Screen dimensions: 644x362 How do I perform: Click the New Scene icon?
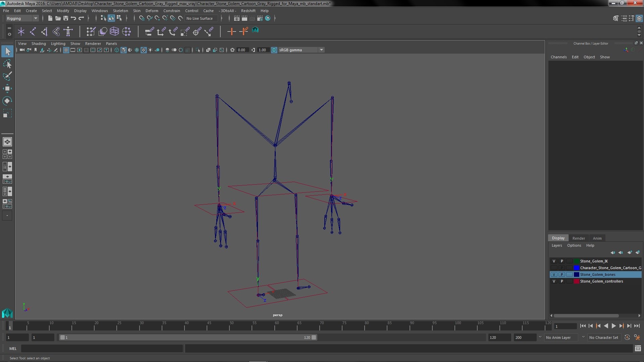point(50,18)
